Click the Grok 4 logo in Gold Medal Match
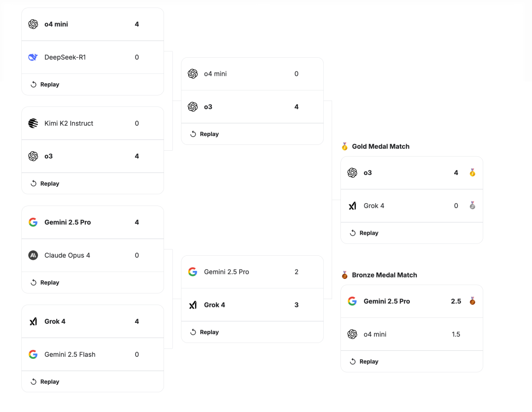This screenshot has height=412, width=532. click(x=352, y=206)
